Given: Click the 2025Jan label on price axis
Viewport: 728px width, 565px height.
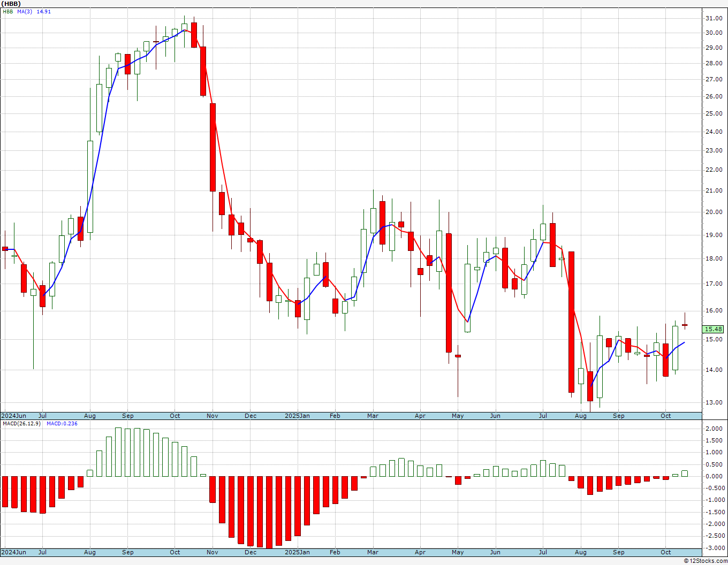Looking at the screenshot, I should tap(297, 416).
